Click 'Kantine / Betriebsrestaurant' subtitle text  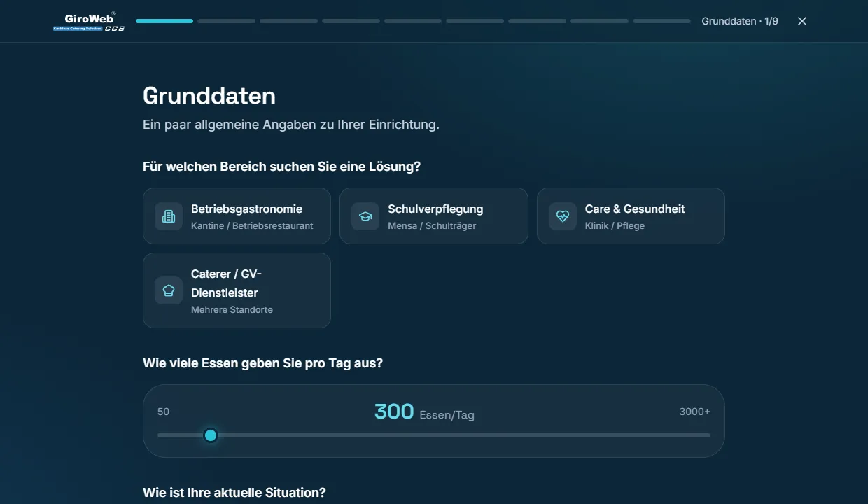pyautogui.click(x=252, y=225)
